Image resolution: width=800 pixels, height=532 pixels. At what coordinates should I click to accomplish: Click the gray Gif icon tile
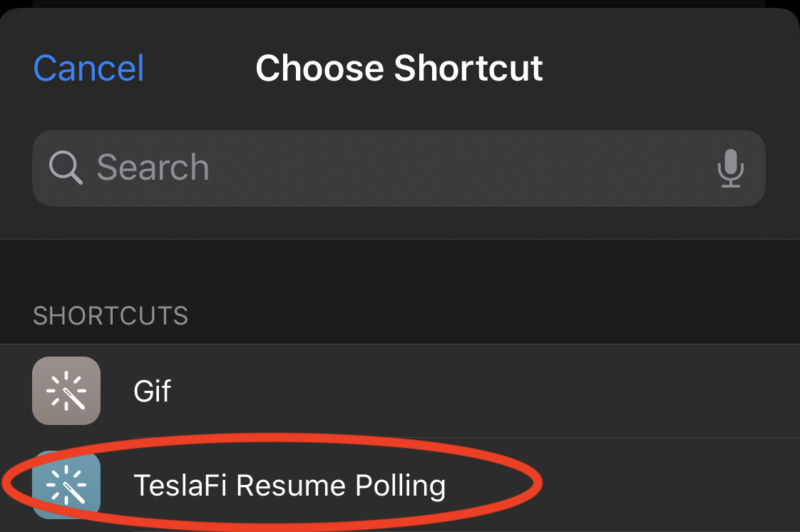66,391
